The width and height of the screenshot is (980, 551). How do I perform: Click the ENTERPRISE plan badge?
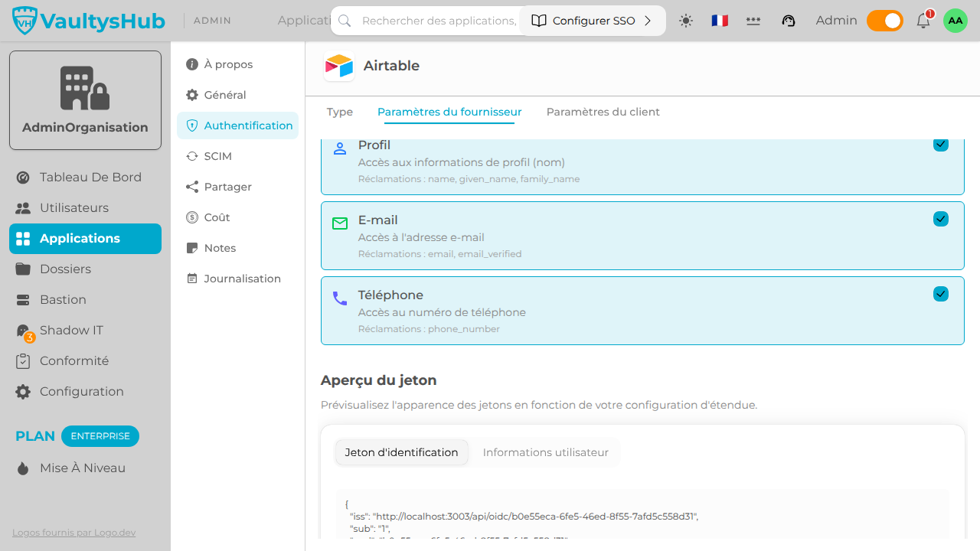100,436
